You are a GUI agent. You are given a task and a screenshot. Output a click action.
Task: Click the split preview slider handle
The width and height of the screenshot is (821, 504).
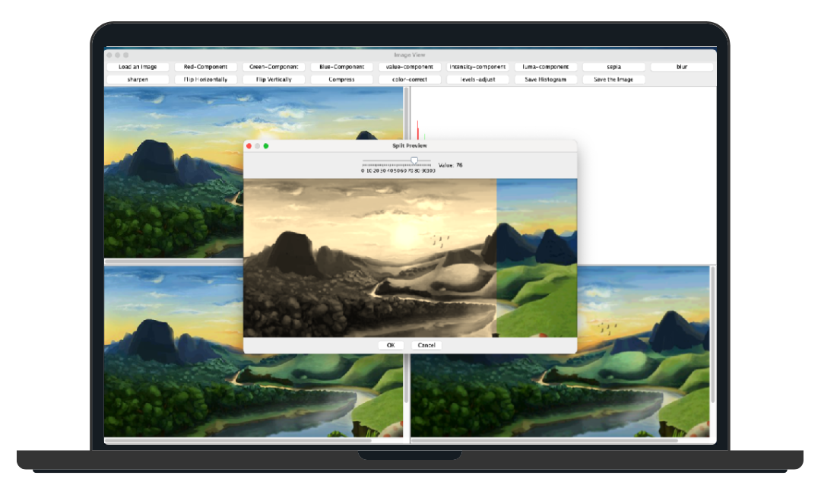tap(414, 160)
